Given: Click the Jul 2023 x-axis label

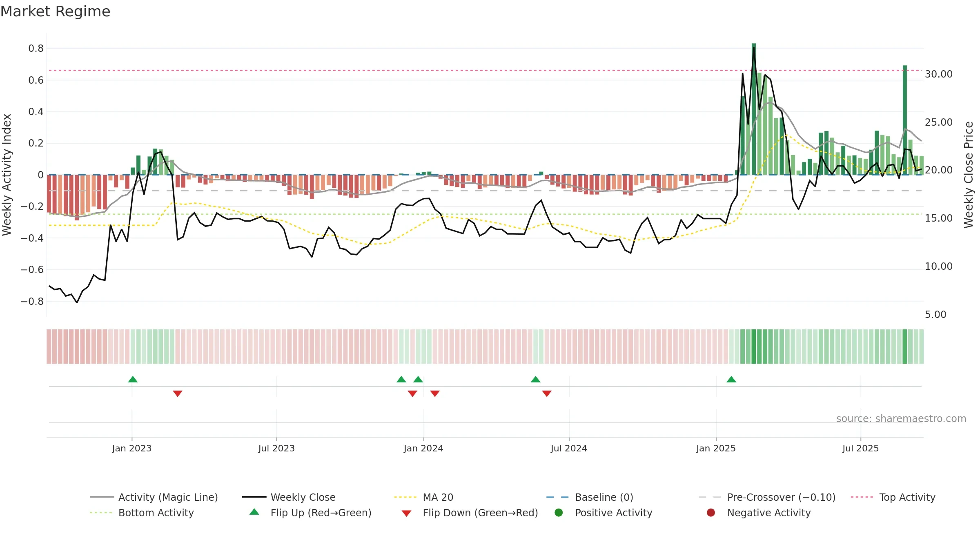Looking at the screenshot, I should [x=276, y=448].
